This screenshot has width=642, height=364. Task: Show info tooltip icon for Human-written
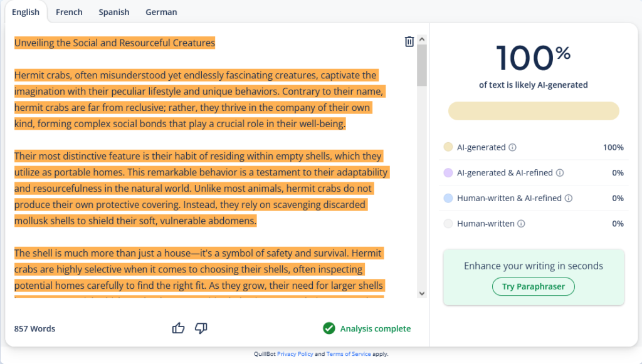pos(521,224)
